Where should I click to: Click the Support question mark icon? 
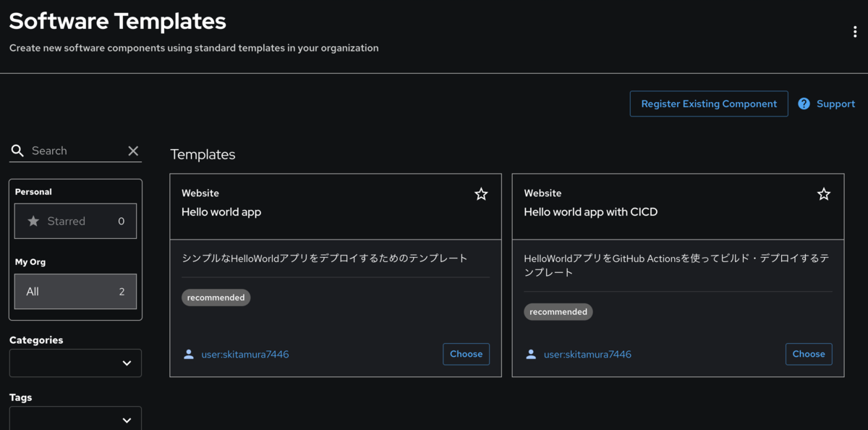804,104
